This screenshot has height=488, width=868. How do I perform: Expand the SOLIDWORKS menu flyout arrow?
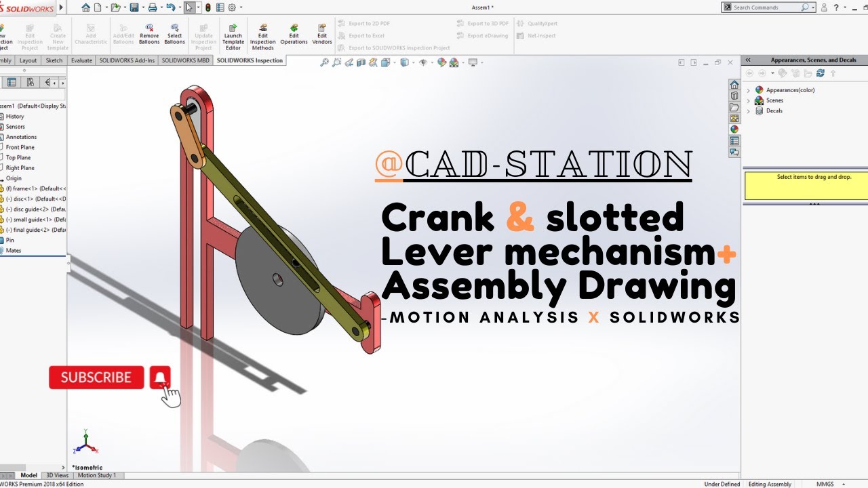point(61,7)
